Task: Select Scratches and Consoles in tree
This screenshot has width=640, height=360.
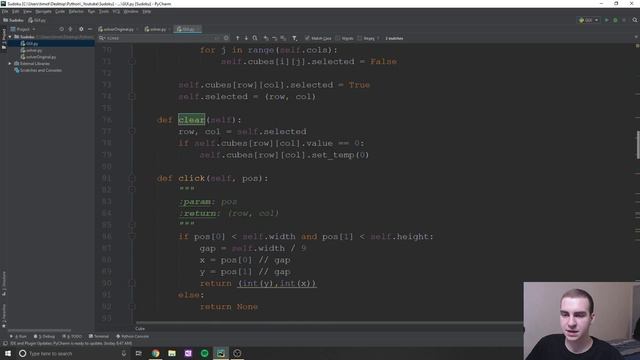Action: (41, 70)
